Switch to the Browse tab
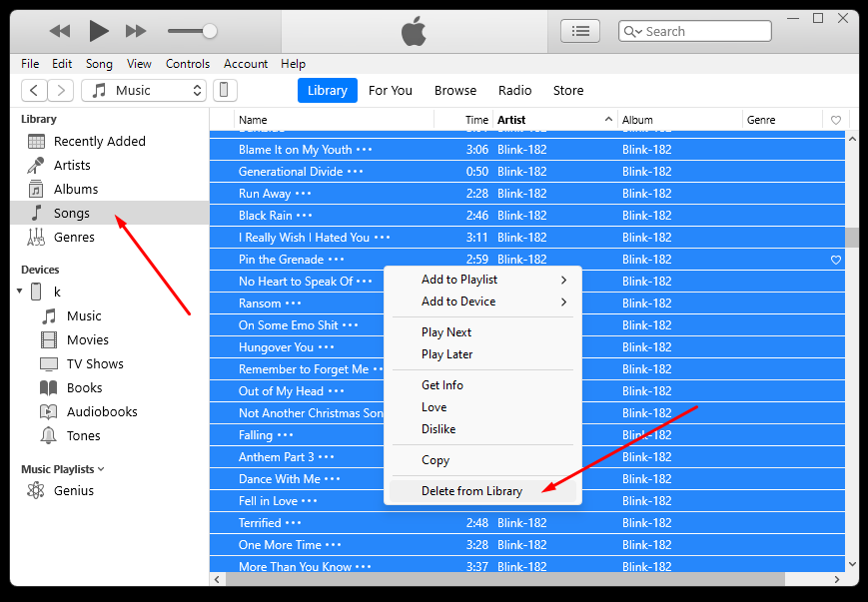The width and height of the screenshot is (868, 602). pyautogui.click(x=455, y=90)
